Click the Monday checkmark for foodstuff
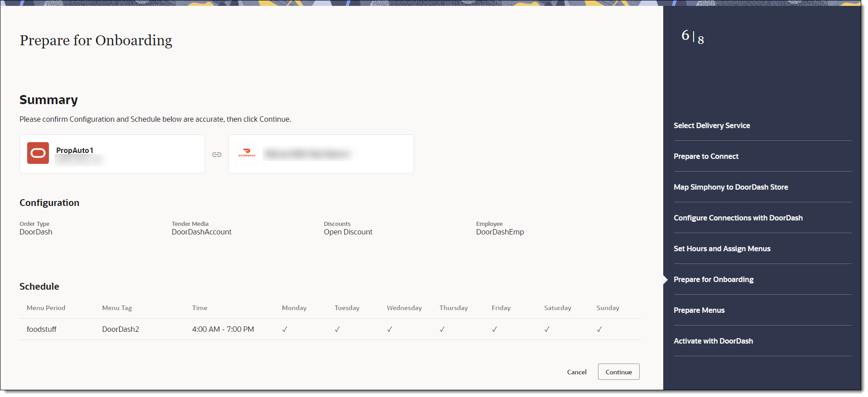The width and height of the screenshot is (868, 397). click(285, 330)
